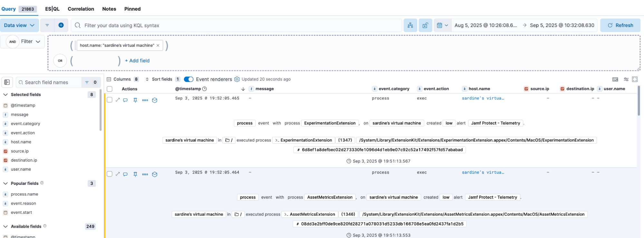Add note to ExperimentationExtension event row
The image size is (644, 238).
point(125,100)
